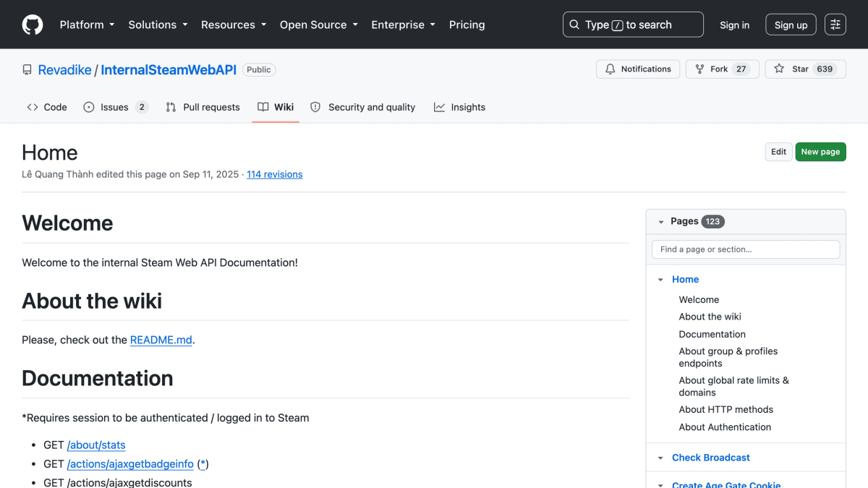Click the repository book icon

pyautogui.click(x=27, y=70)
